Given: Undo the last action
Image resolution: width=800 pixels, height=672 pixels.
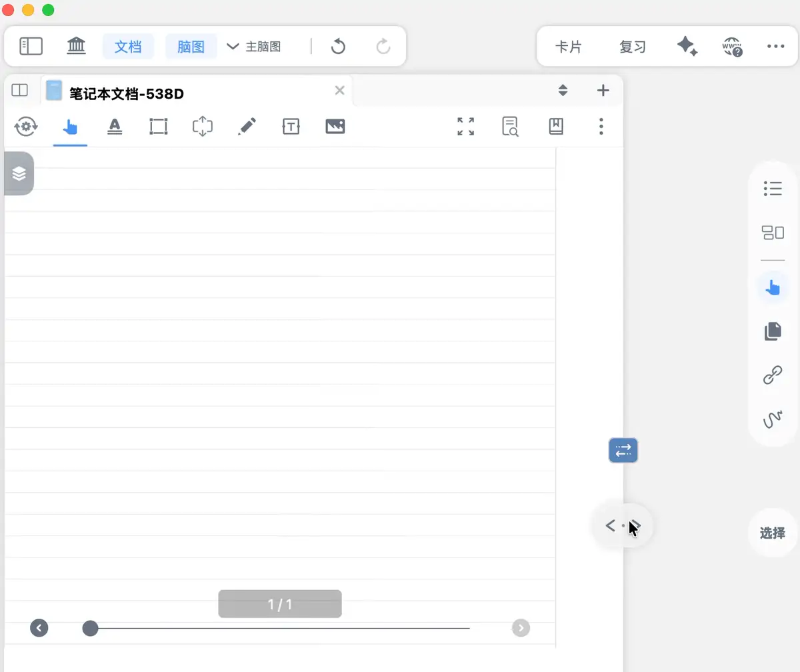Looking at the screenshot, I should (338, 46).
